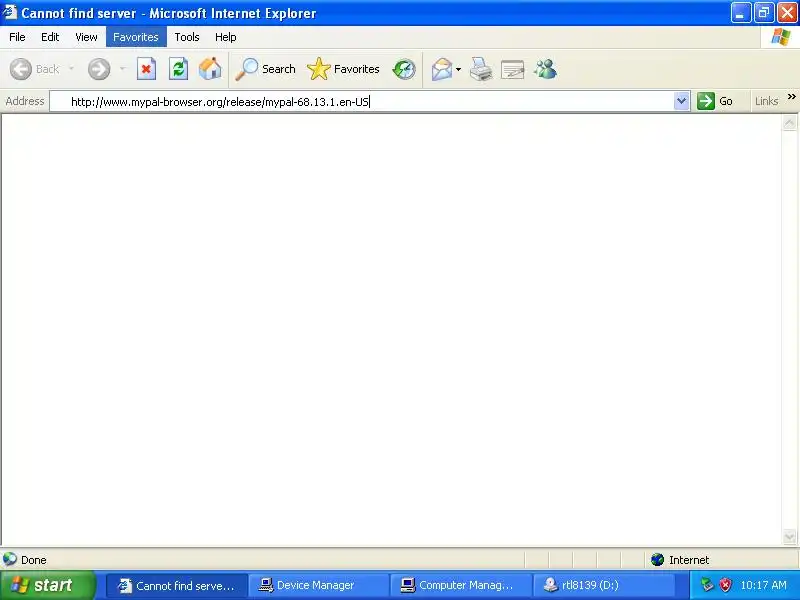The image size is (800, 600).
Task: Open the Edit menu
Action: pos(50,37)
